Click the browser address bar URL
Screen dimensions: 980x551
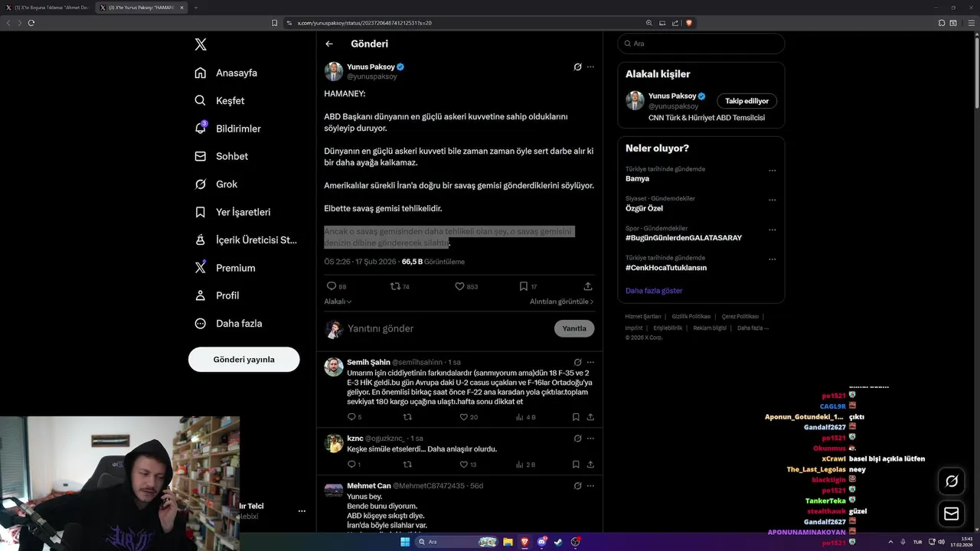pos(364,23)
